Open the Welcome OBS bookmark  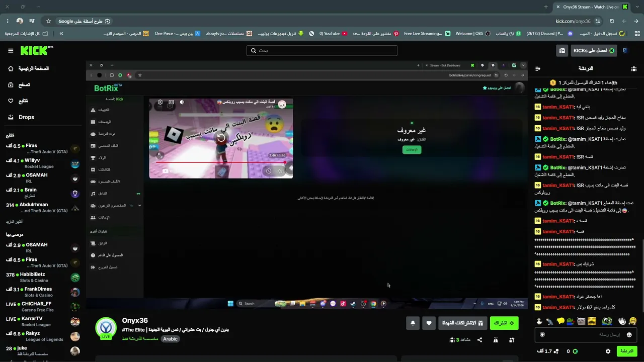473,34
